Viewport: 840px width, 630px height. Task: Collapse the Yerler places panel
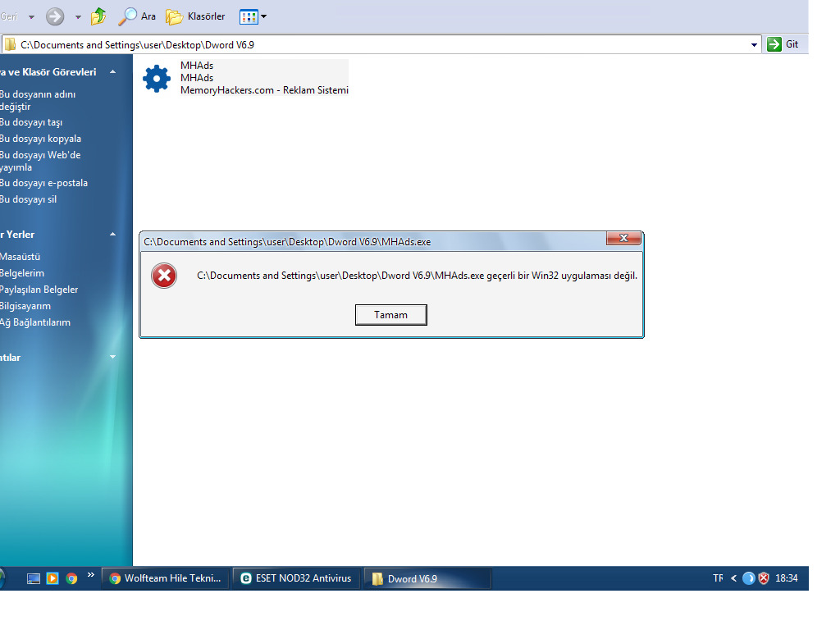(x=112, y=234)
